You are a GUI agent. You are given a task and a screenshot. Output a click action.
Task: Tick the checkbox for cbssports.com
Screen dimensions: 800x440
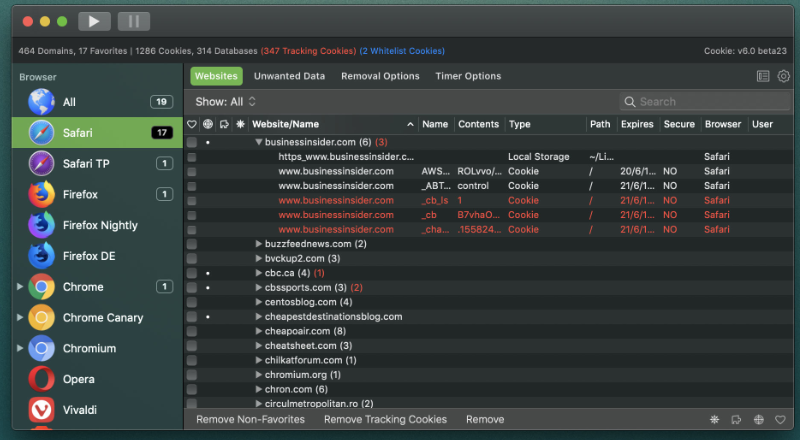point(192,288)
